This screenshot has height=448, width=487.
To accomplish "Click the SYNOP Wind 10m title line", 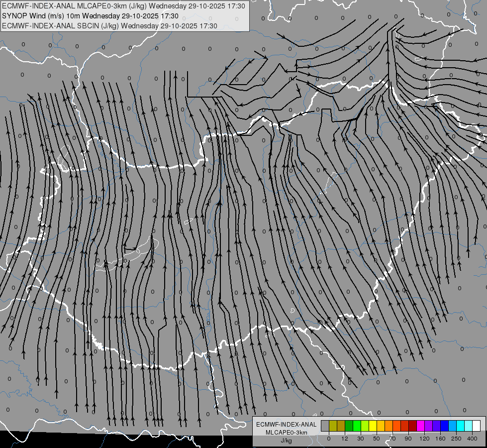I will point(90,16).
